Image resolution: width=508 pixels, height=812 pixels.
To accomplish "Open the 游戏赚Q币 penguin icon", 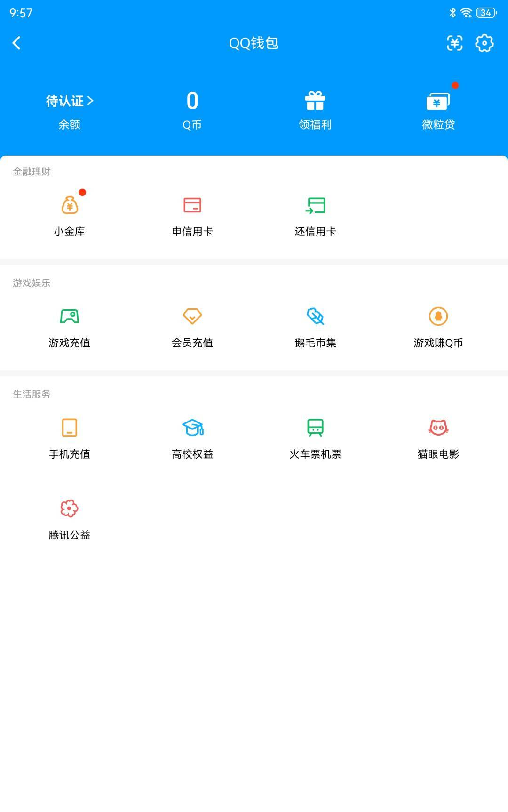I will 438,316.
